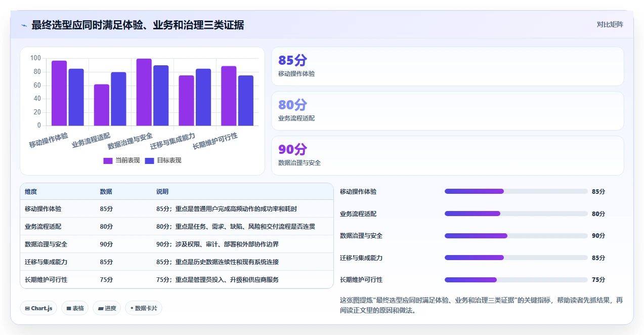Select table cell 长期维护可行性

(46, 279)
